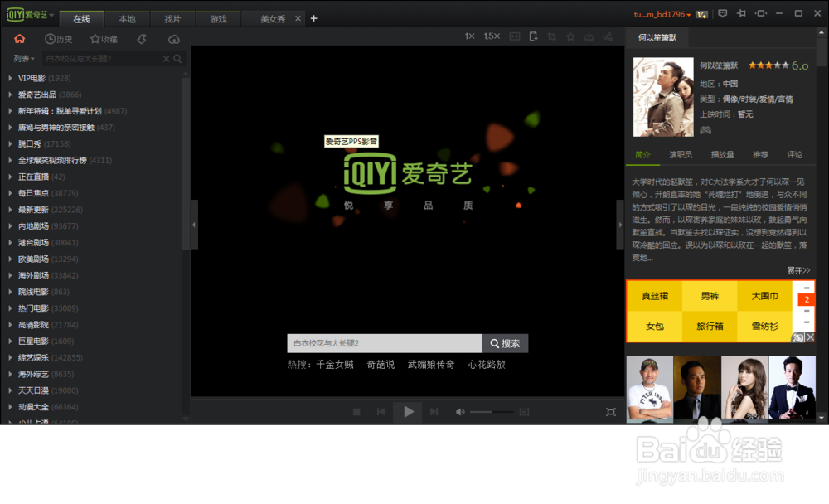The height and width of the screenshot is (504, 829).
Task: Go to the home icon in sidebar
Action: tap(20, 39)
